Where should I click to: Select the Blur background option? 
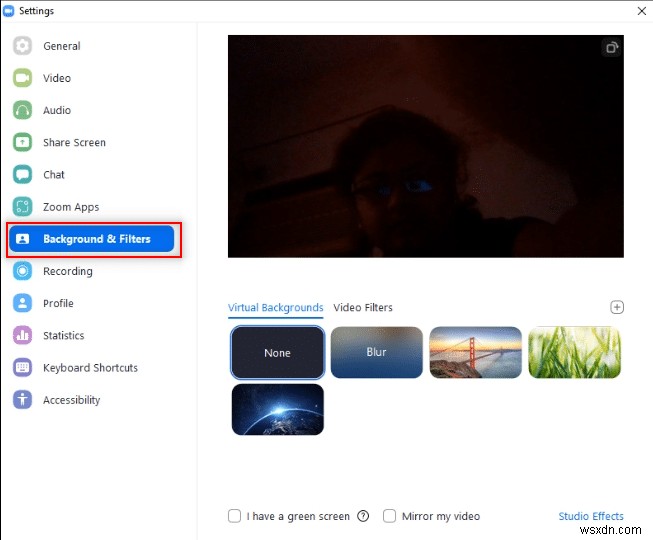376,352
